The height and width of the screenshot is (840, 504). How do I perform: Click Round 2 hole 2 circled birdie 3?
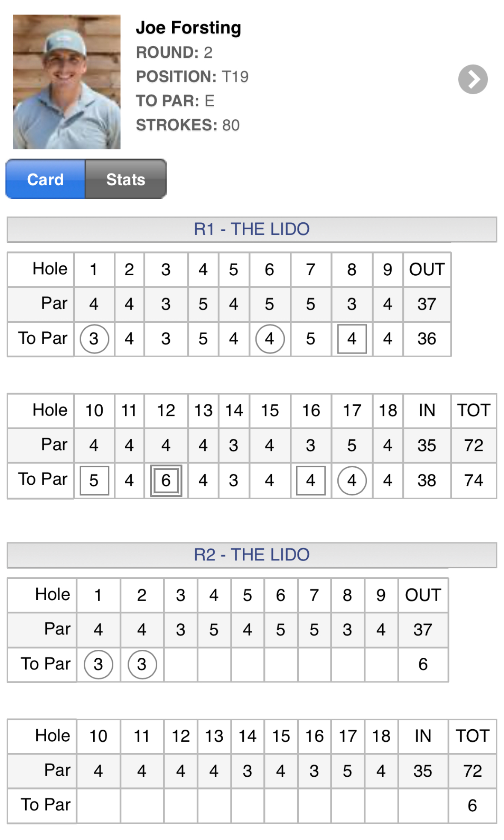142,665
